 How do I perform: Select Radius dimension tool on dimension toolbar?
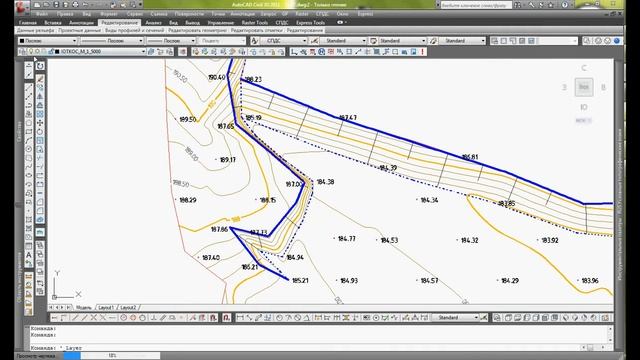click(x=279, y=318)
